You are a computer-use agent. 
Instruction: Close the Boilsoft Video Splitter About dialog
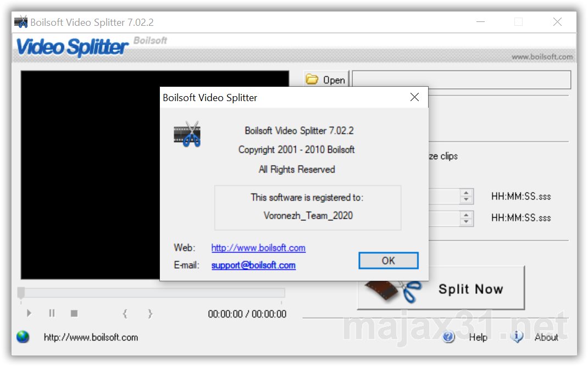pyautogui.click(x=414, y=97)
